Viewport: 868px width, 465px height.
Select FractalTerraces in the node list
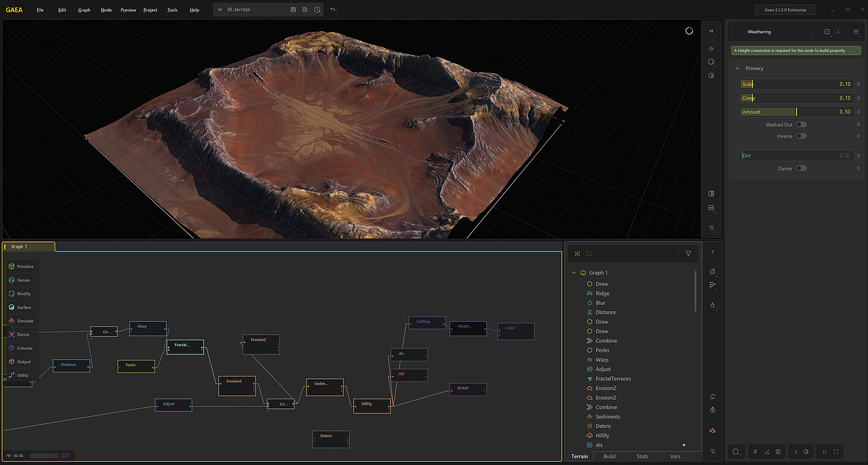pyautogui.click(x=612, y=379)
